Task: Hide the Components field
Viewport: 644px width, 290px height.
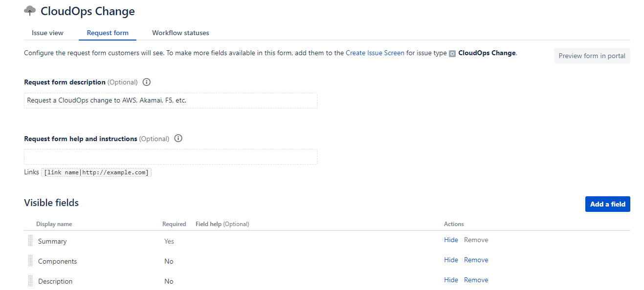Action: (450, 260)
